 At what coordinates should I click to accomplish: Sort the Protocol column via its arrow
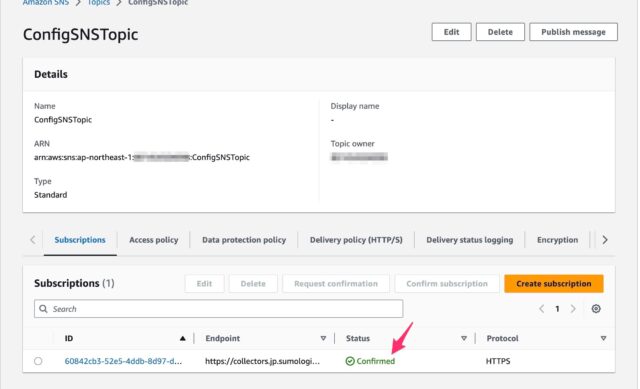click(x=603, y=338)
